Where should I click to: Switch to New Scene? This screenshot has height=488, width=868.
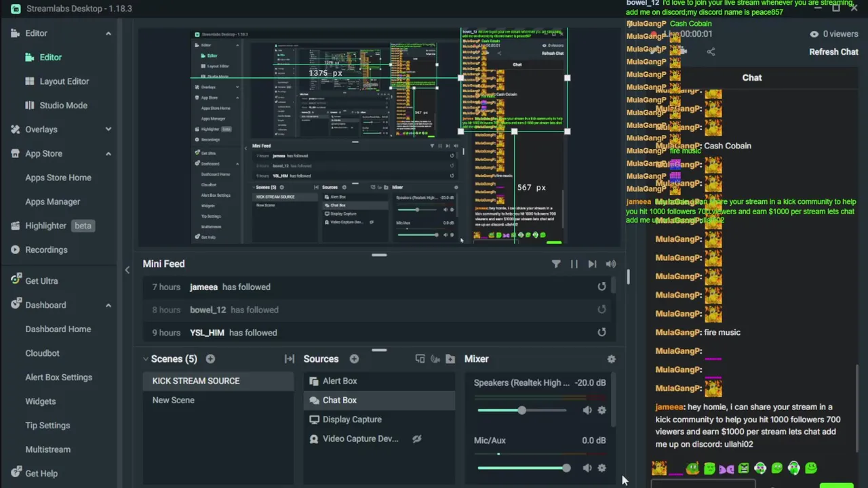(x=219, y=400)
